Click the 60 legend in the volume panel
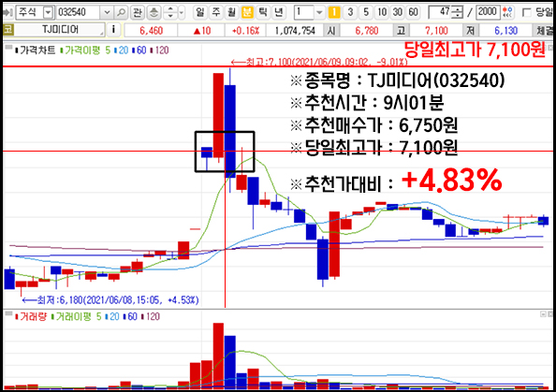This screenshot has height=392, width=556. tap(130, 316)
